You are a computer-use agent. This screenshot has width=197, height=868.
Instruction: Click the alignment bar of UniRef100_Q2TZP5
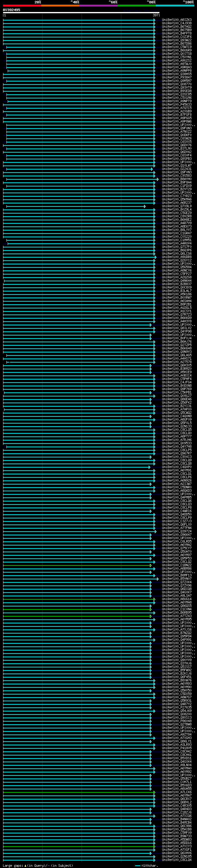coord(79,345)
